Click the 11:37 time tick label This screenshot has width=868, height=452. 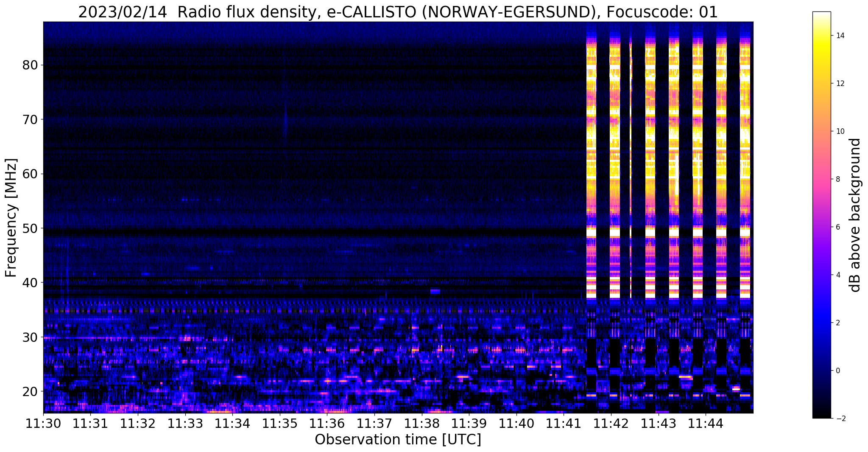pyautogui.click(x=374, y=423)
